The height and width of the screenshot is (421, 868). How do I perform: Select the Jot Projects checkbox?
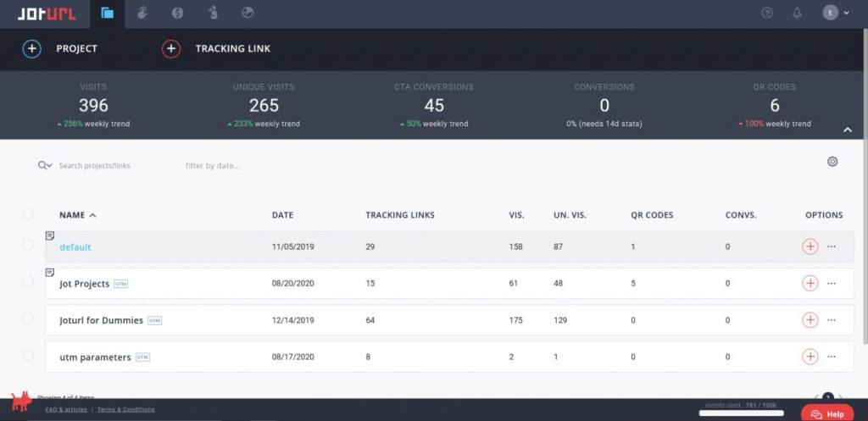(x=28, y=281)
